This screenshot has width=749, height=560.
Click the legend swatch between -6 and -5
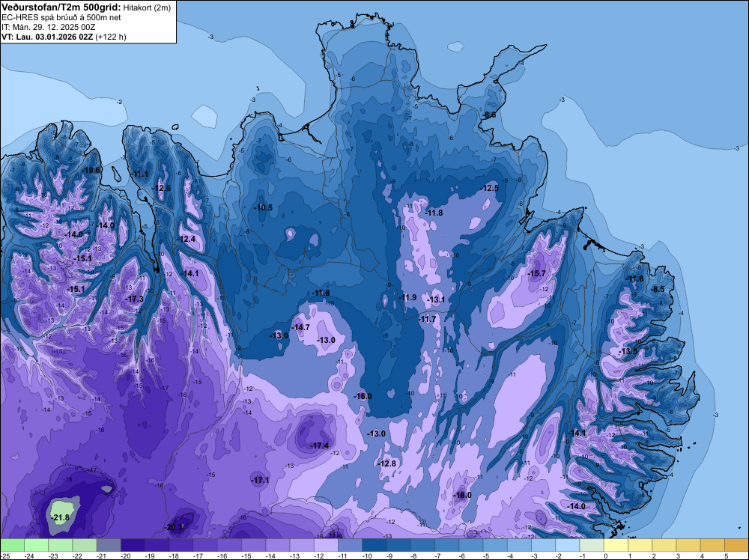[471, 545]
